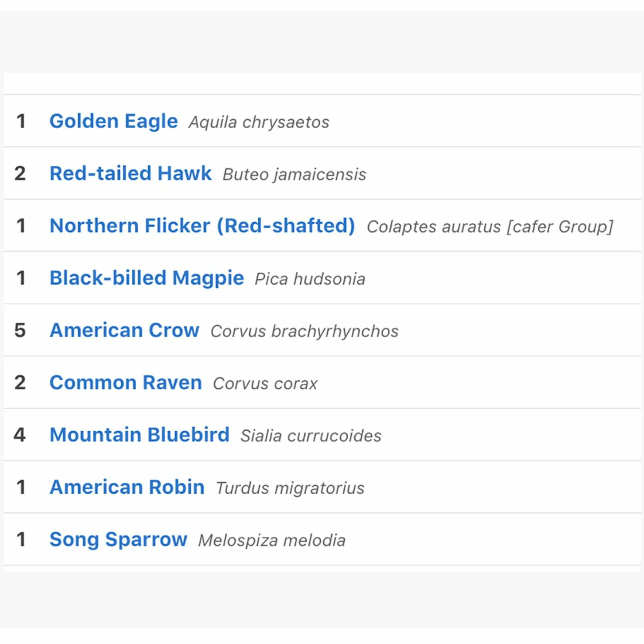644x644 pixels.
Task: Select the Song Sparrow link
Action: coord(118,540)
